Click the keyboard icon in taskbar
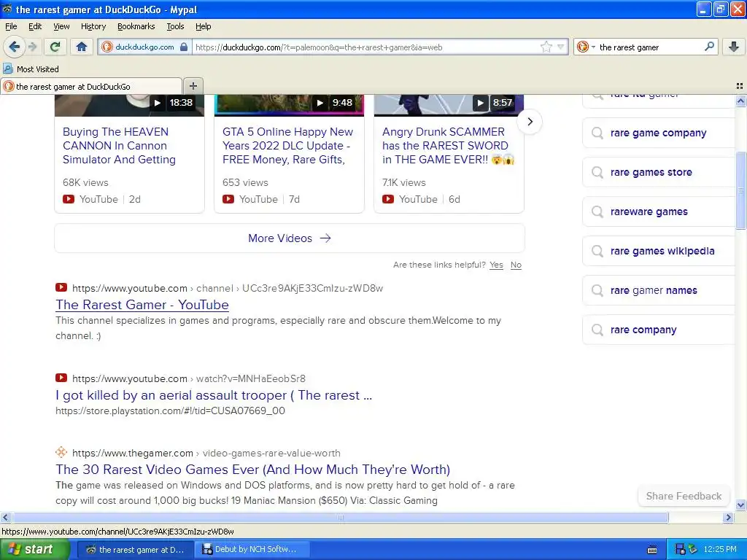Viewport: 747px width, 560px height. pos(652,550)
